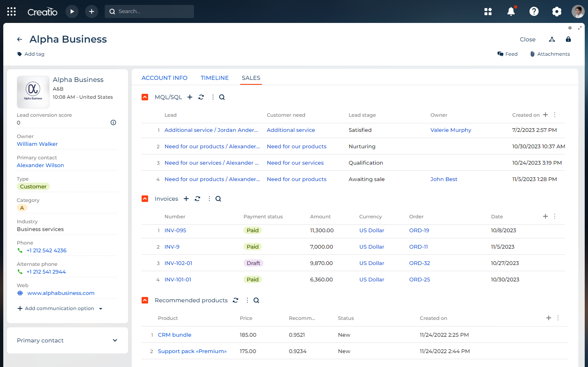Search within the Invoices list

(218, 199)
